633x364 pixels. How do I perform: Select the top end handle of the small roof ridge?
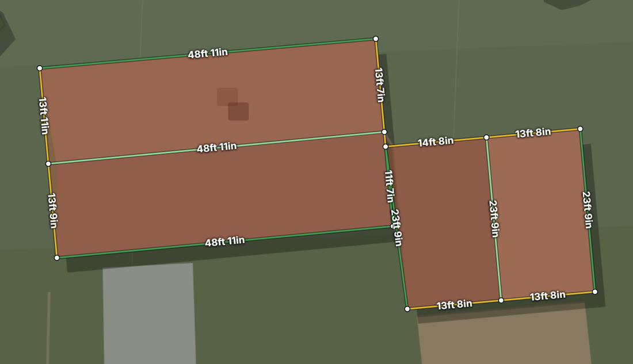[x=486, y=137]
